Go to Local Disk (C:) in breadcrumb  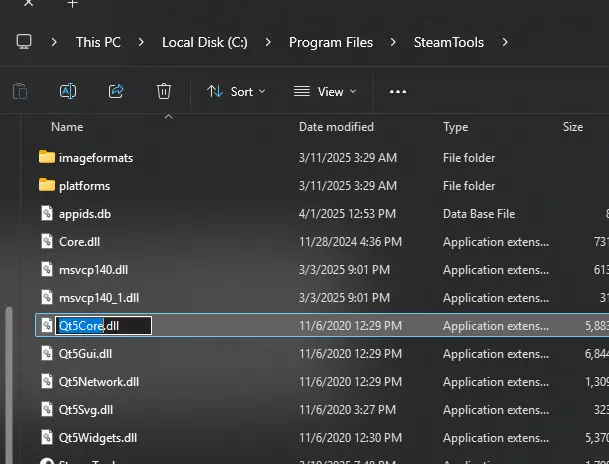(x=205, y=42)
